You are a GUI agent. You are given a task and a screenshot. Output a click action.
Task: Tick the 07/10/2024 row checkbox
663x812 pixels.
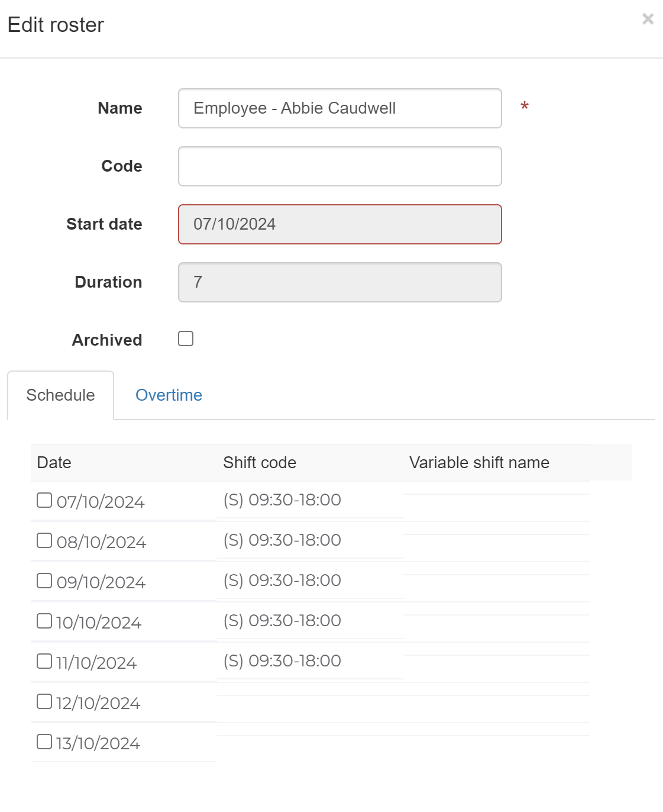[44, 500]
